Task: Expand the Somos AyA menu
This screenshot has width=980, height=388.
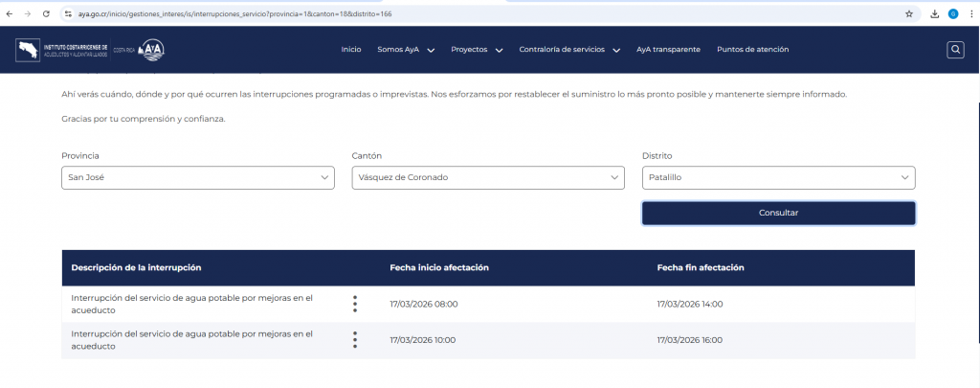Action: [x=406, y=50]
